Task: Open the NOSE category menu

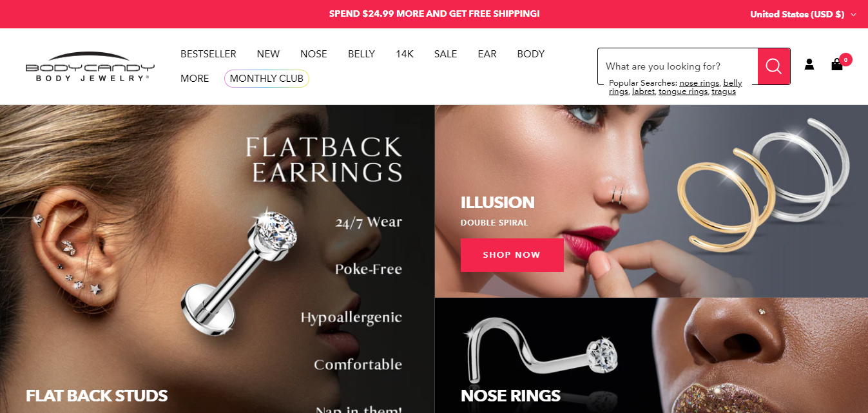Action: (314, 54)
